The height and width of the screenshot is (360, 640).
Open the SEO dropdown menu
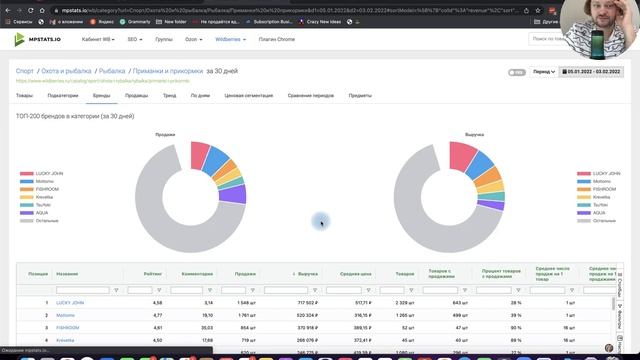(135, 40)
